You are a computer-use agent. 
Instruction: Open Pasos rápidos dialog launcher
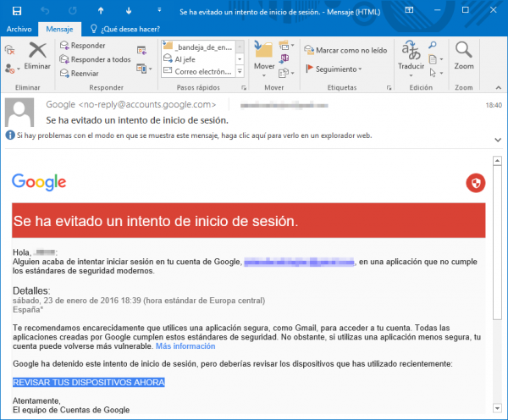(244, 87)
